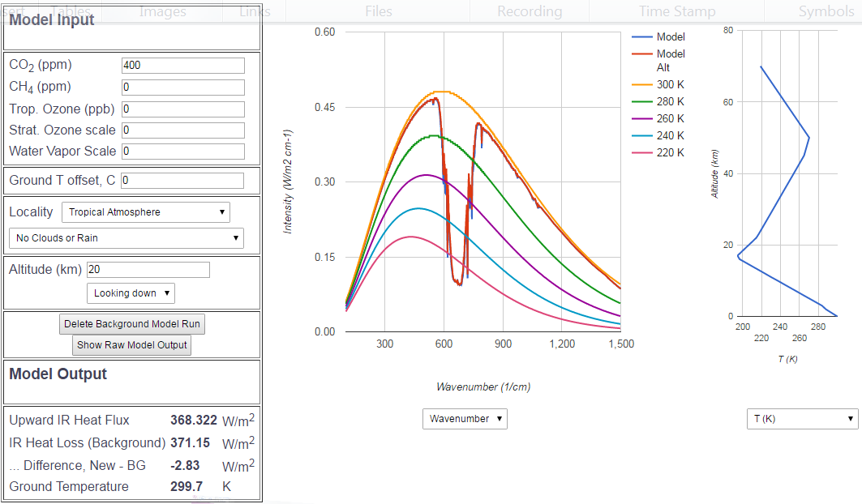Click the CH4 (ppm) input field
The height and width of the screenshot is (504, 862).
182,87
